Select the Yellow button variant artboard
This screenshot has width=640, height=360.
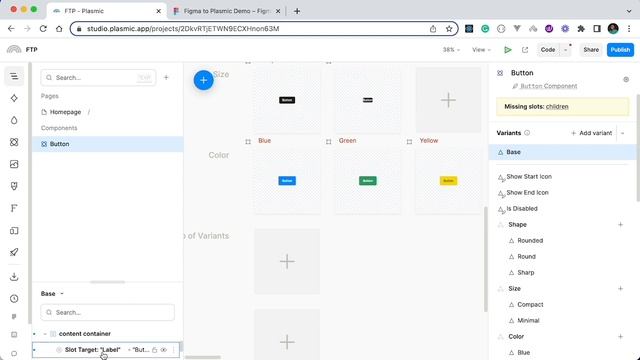[x=449, y=181]
